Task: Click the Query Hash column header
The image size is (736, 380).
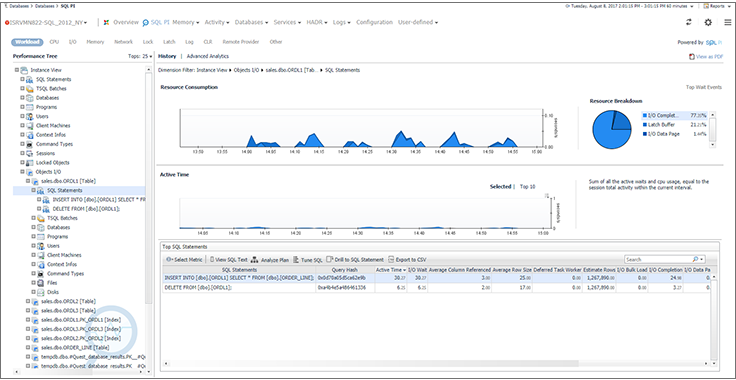Action: pos(345,270)
